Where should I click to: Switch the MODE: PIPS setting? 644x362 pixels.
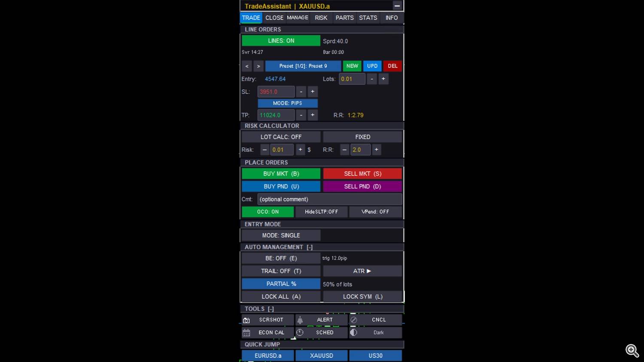point(288,103)
